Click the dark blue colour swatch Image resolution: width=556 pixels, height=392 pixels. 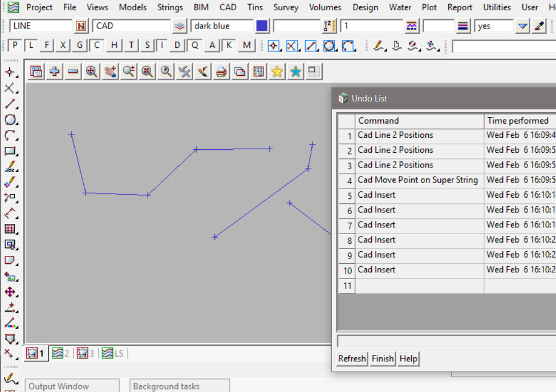pyautogui.click(x=262, y=26)
